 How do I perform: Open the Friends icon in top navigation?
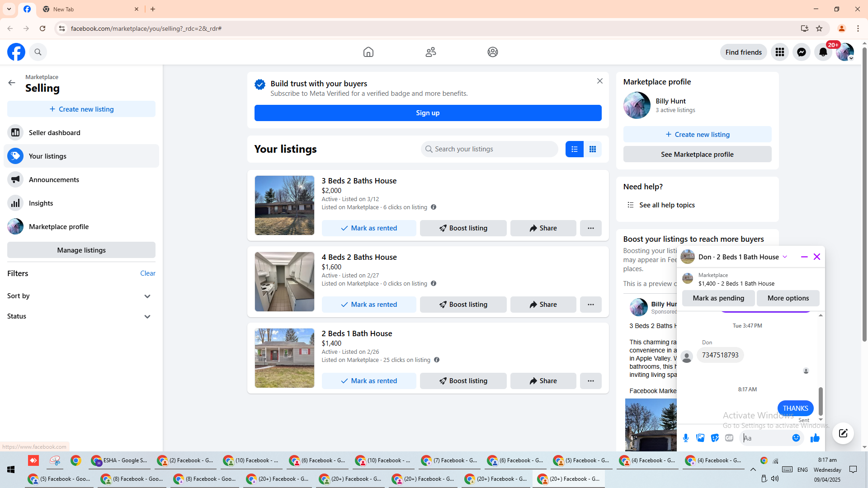(431, 52)
